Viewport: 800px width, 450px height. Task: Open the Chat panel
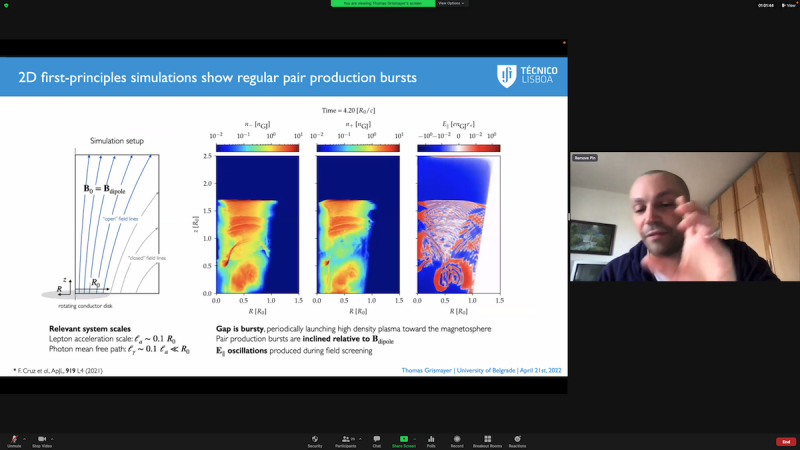pyautogui.click(x=377, y=439)
